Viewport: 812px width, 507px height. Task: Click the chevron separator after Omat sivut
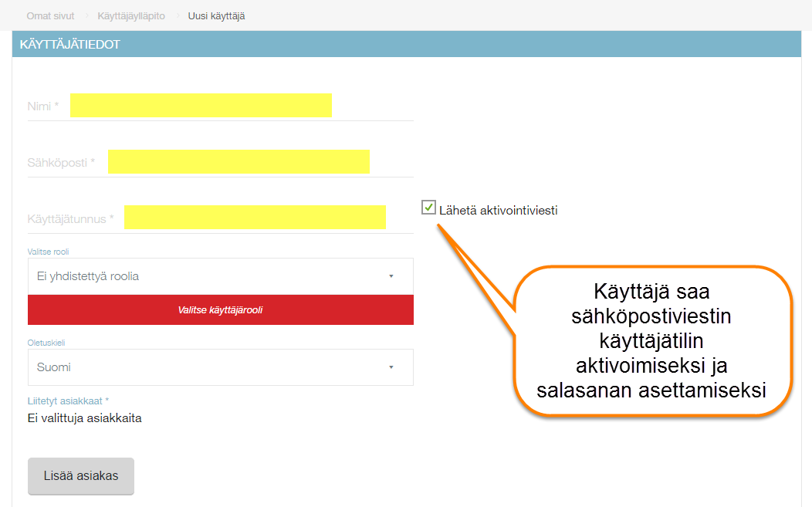pos(86,15)
